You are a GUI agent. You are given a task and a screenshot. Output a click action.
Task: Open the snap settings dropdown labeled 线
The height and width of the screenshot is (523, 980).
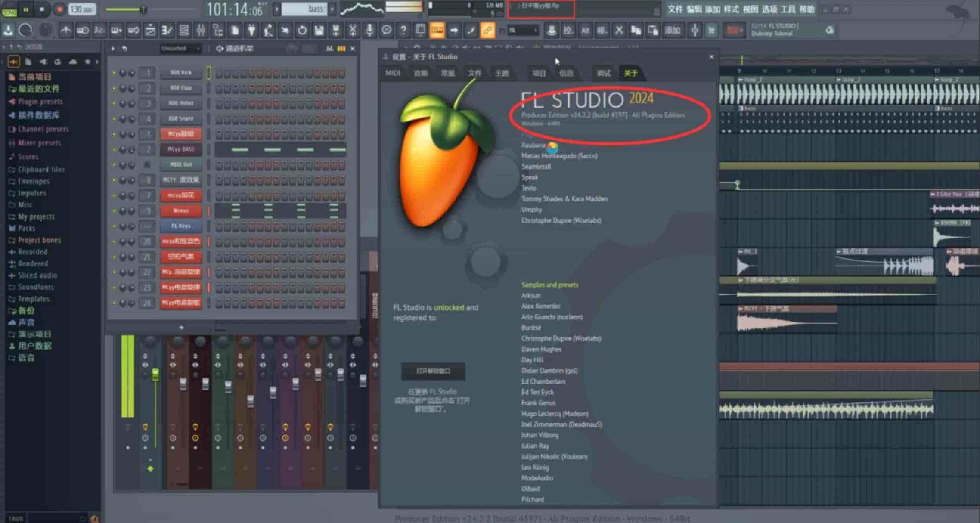click(523, 30)
